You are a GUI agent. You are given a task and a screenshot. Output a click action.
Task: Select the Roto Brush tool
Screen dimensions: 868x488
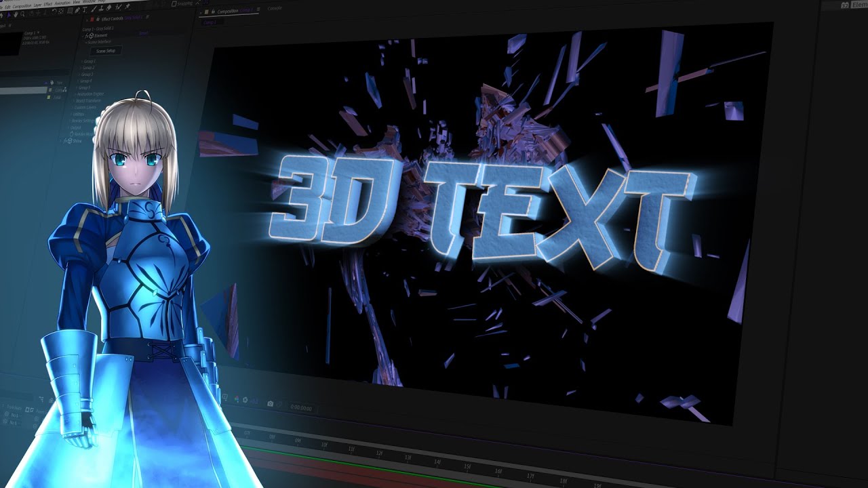[118, 7]
